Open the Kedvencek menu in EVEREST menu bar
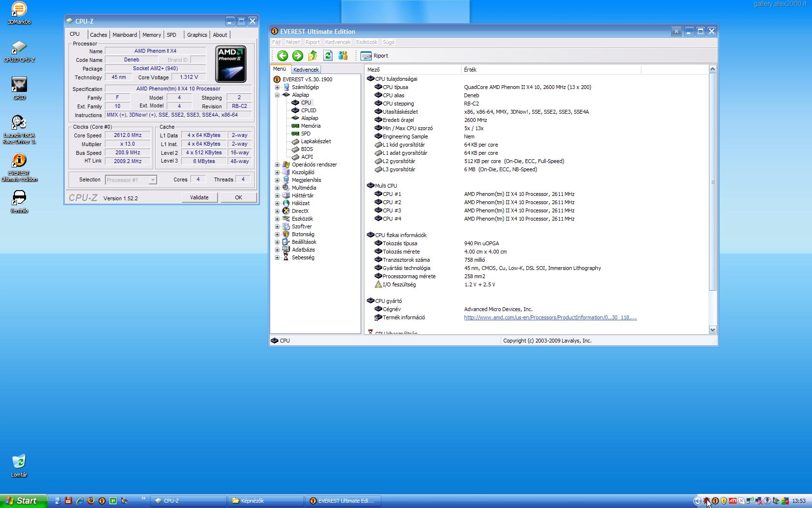 [x=338, y=42]
